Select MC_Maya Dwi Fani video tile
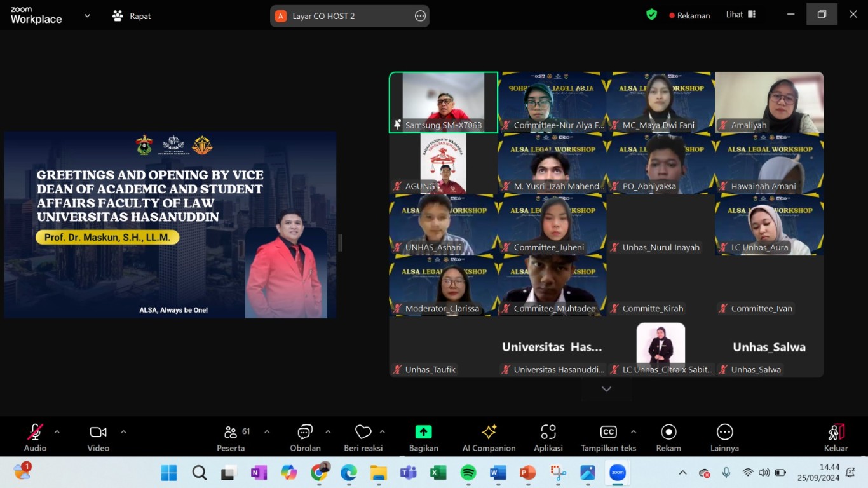Image resolution: width=868 pixels, height=488 pixels. 661,102
